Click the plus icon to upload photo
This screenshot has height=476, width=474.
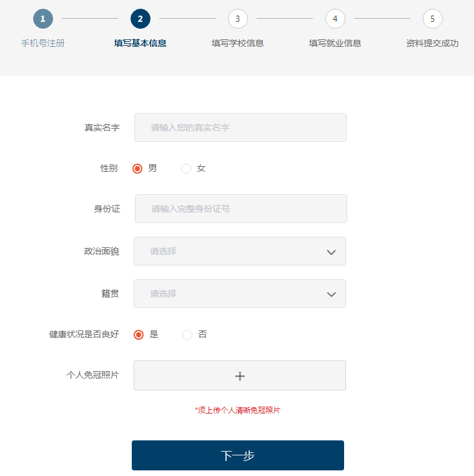(240, 376)
